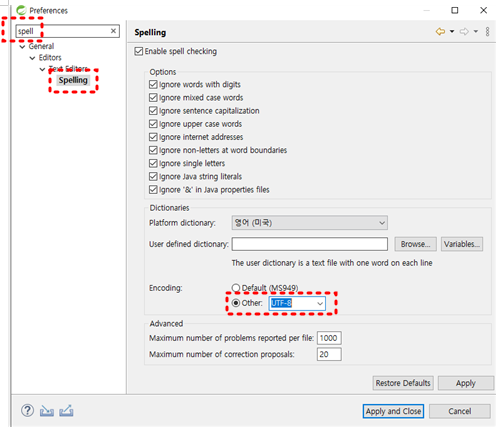Maximize the Preferences window

coord(455,10)
